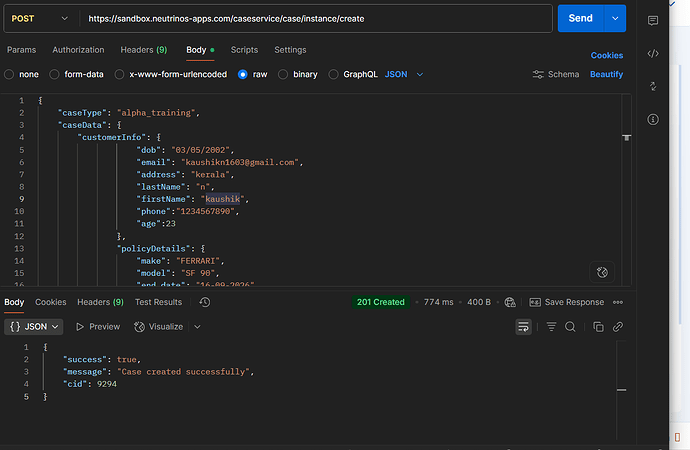
Task: Search within the response body
Action: coord(570,327)
